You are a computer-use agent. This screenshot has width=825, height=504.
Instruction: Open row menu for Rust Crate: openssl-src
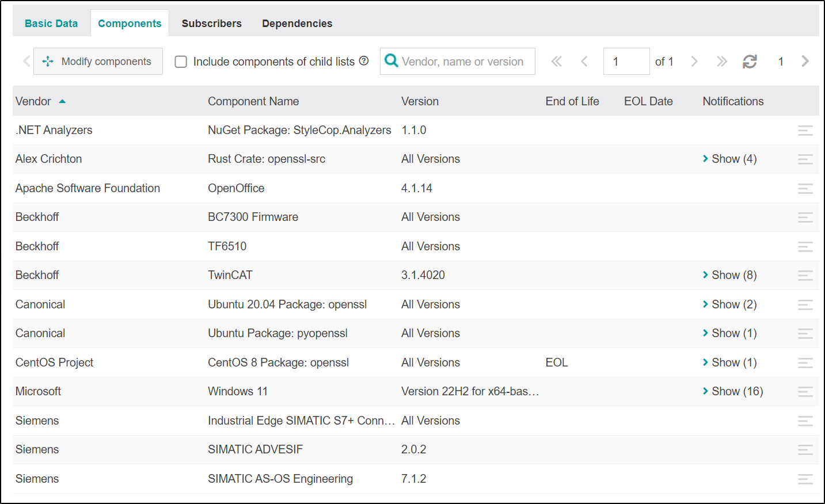(x=805, y=159)
